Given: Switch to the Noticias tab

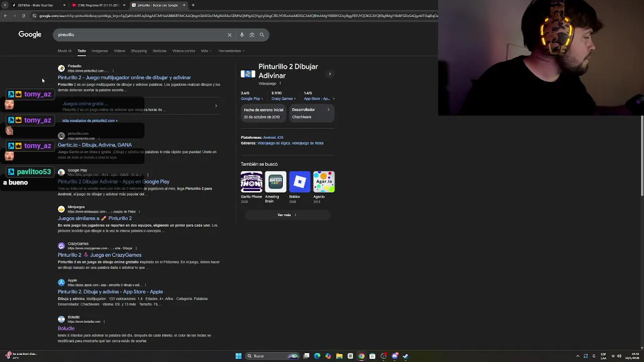Looking at the screenshot, I should [159, 51].
